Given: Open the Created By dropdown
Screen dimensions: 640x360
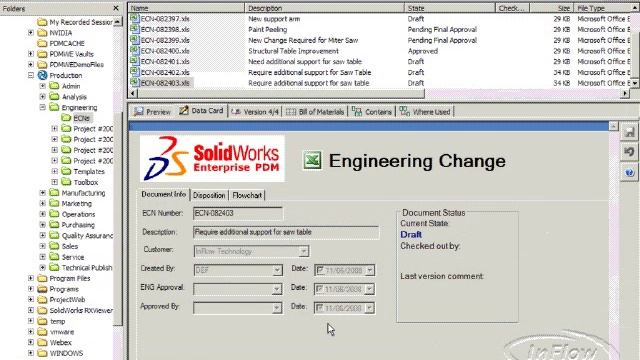Looking at the screenshot, I should pos(277,270).
